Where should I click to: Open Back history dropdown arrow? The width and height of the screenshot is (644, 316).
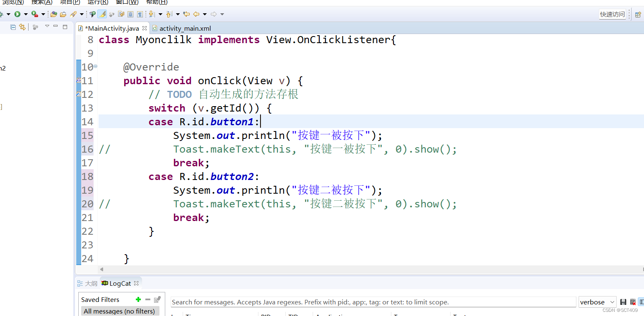click(205, 14)
